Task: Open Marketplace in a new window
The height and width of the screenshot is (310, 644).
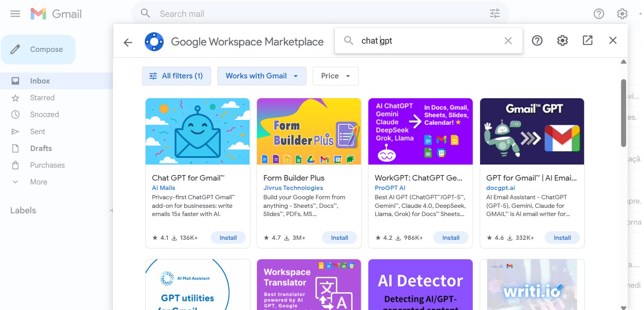Action: coord(587,41)
